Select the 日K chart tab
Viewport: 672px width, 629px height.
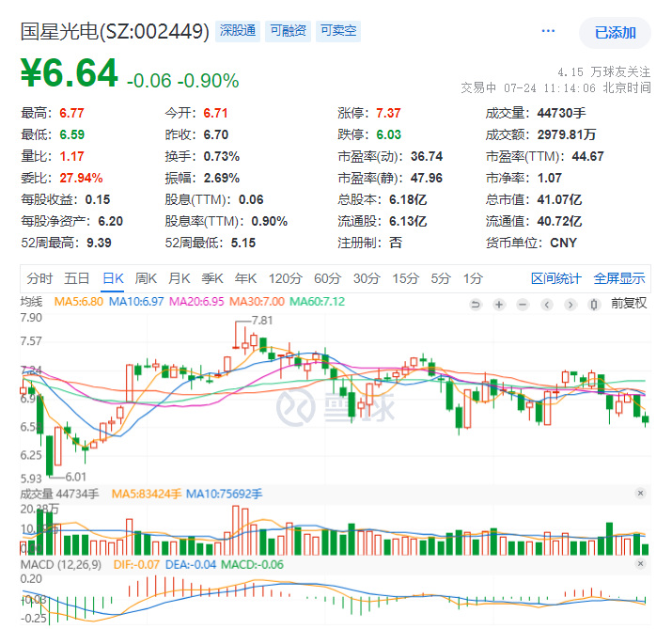coord(113,278)
